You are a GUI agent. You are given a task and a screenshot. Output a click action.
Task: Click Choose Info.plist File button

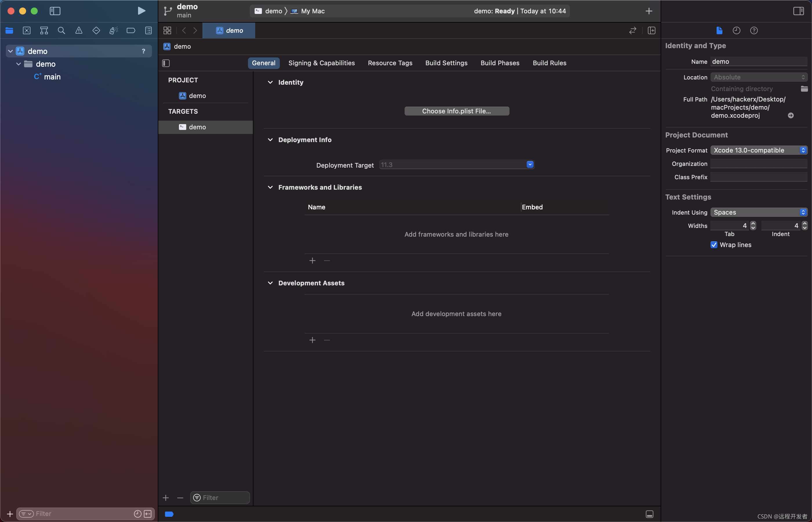[x=456, y=111]
